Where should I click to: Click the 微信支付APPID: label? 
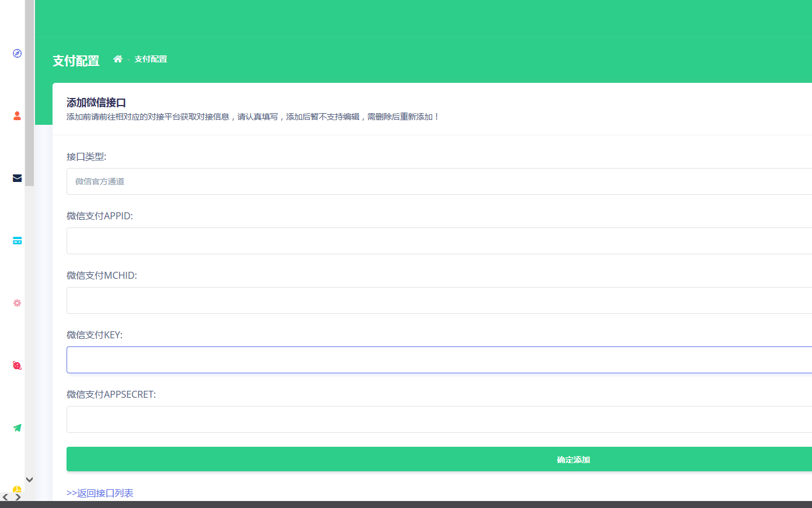[x=100, y=216]
